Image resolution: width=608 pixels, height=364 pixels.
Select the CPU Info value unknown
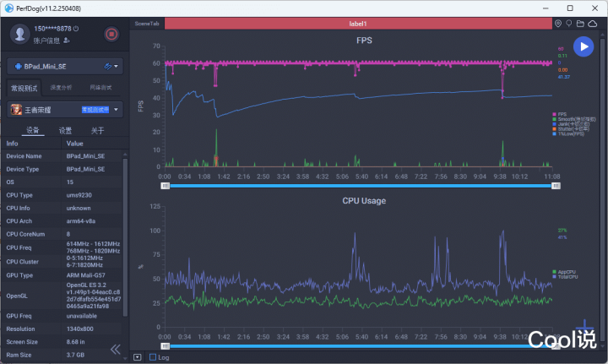[79, 208]
